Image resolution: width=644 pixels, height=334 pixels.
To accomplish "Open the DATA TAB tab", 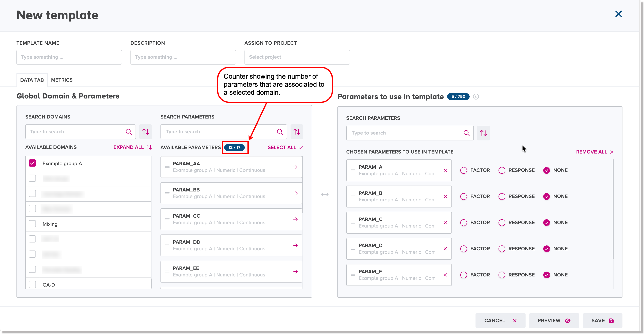I will (32, 80).
